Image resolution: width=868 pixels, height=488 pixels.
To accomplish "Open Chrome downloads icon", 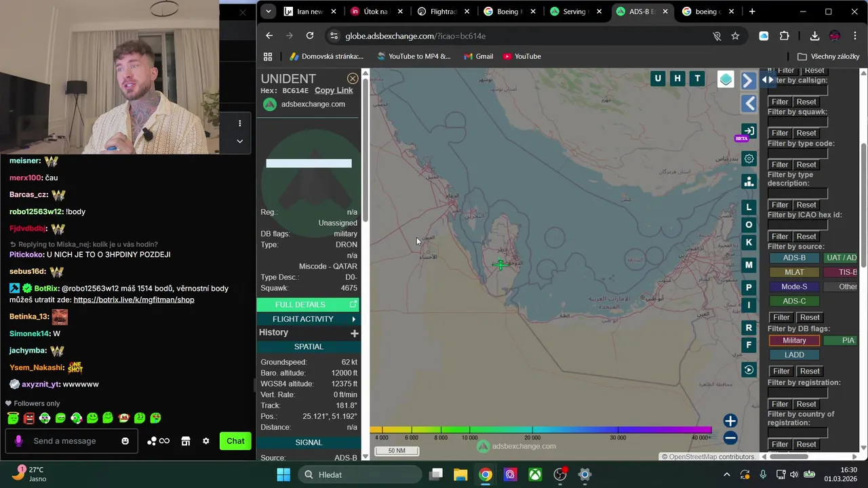I will [x=814, y=36].
